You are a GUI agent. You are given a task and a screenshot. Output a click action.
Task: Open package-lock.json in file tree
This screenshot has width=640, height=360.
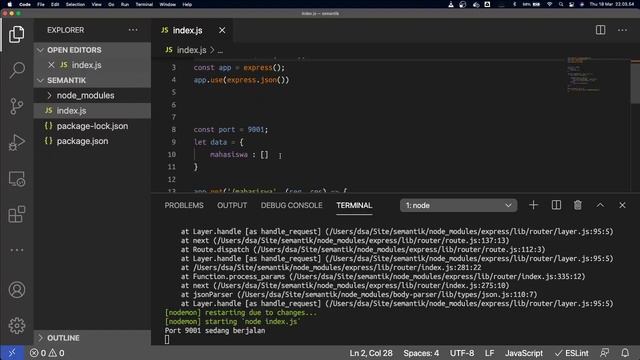tap(92, 126)
